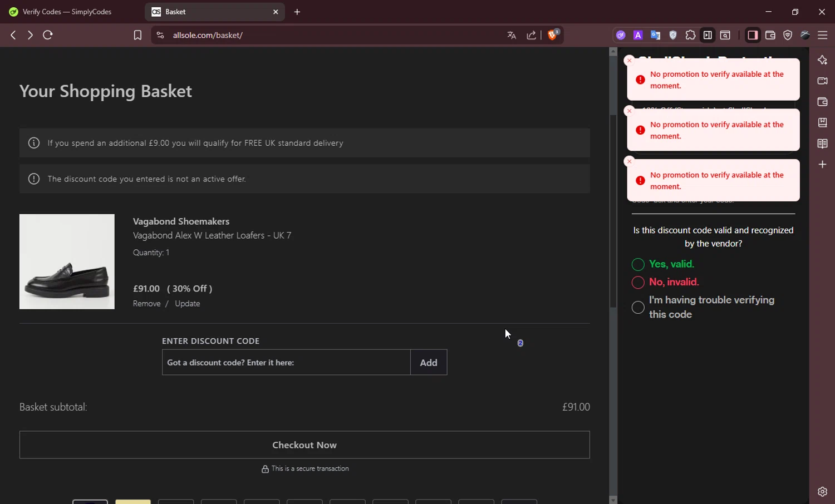Open the purple round extension icon
Image resolution: width=835 pixels, height=504 pixels.
pos(621,35)
